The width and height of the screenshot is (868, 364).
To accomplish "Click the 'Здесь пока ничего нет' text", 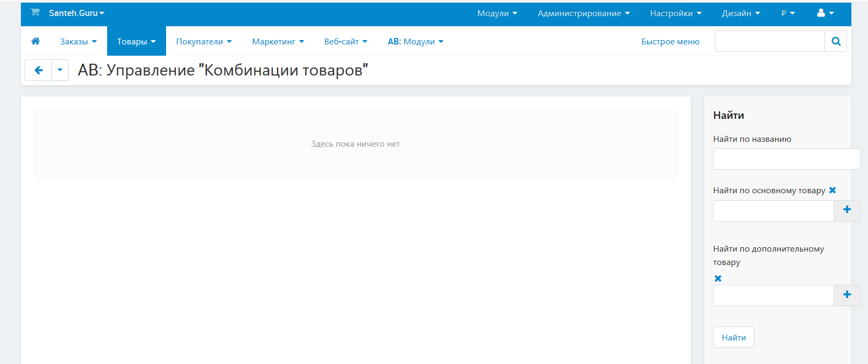I will (x=355, y=144).
